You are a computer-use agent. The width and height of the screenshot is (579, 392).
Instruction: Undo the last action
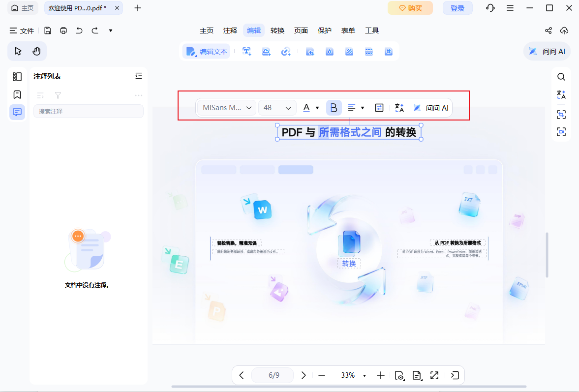[79, 30]
